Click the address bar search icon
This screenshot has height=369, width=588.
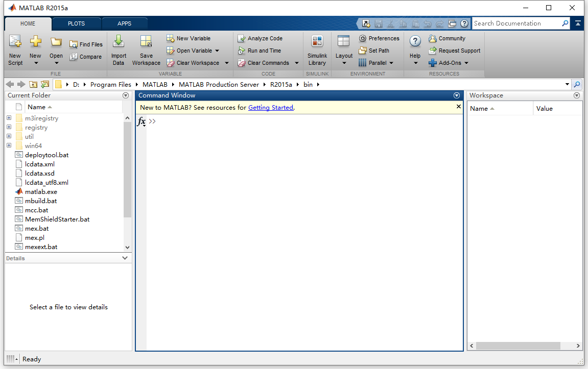click(577, 84)
